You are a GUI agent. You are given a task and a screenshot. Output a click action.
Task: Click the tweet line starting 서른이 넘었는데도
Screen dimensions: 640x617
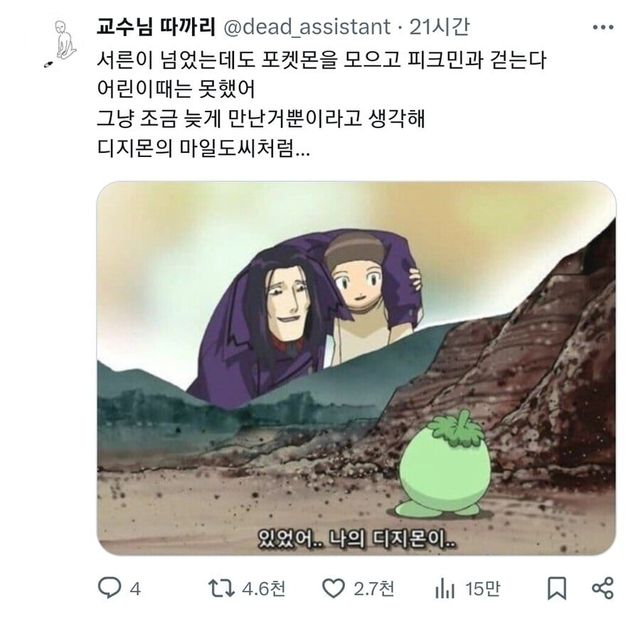(x=321, y=61)
